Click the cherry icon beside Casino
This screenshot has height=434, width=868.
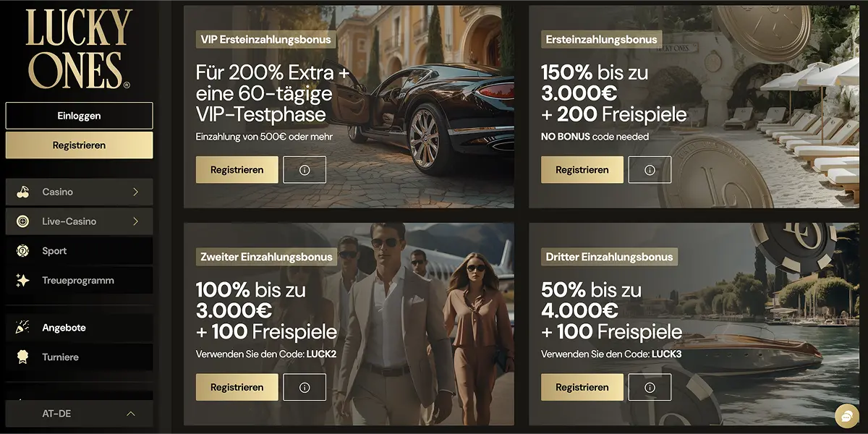coord(22,192)
